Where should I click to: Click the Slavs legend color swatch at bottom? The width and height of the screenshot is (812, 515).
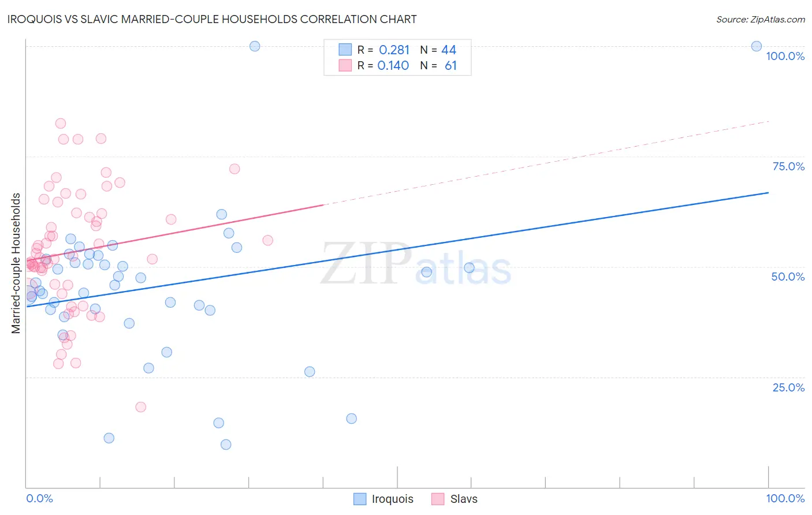click(x=438, y=499)
